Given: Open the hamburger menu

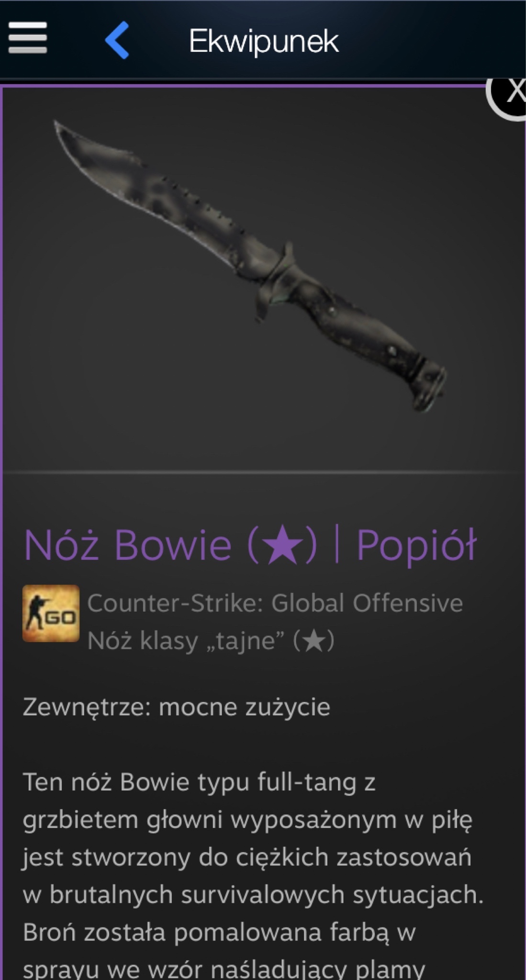Looking at the screenshot, I should [x=28, y=38].
